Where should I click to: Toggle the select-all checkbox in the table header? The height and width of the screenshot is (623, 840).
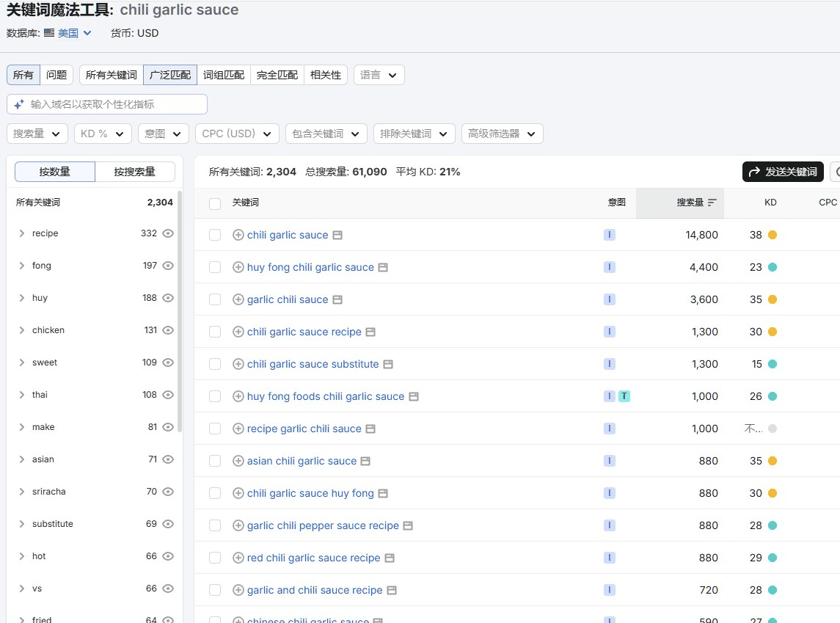coord(215,203)
